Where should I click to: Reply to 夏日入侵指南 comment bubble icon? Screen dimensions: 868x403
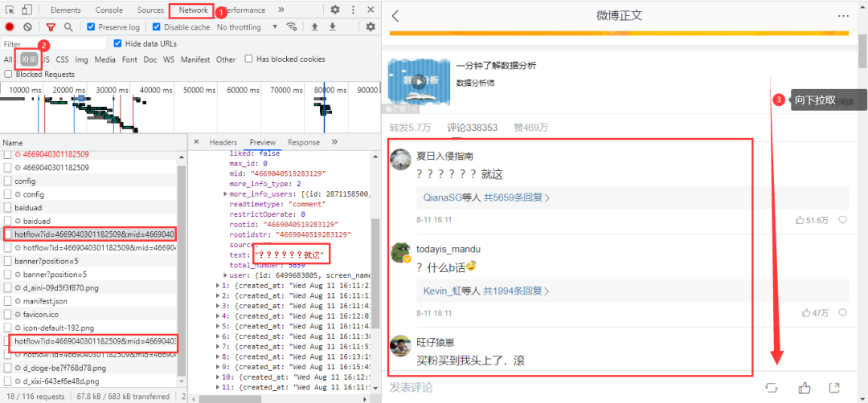(842, 220)
